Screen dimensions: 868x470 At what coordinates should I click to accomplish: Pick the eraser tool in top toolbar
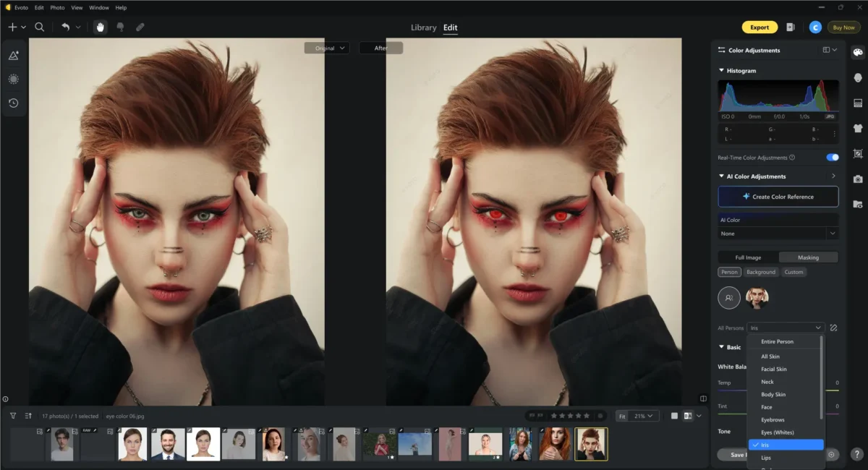click(x=140, y=27)
